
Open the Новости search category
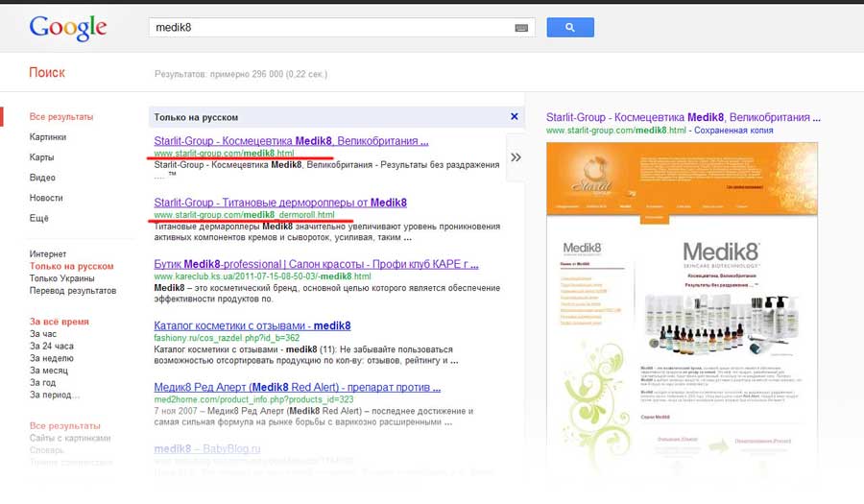46,198
